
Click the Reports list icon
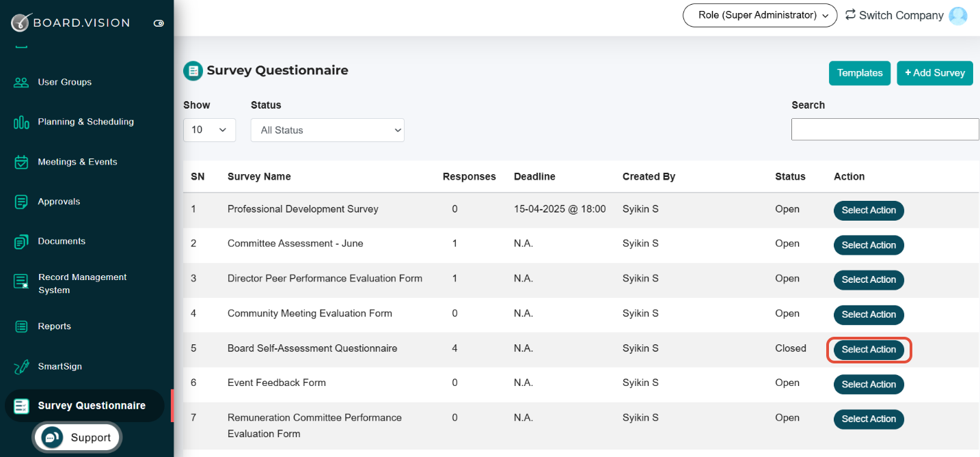click(21, 327)
